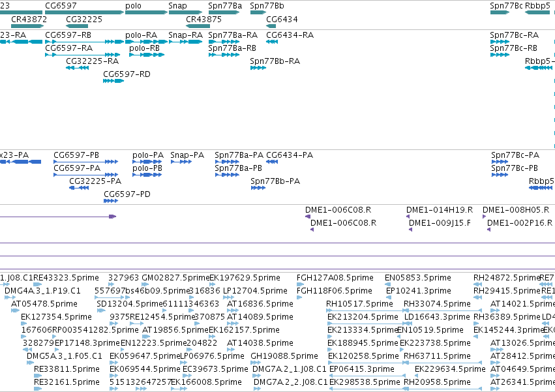This screenshot has height=392, width=555.
Task: Select EST FGH118F06.5prime label
Action: (x=335, y=291)
